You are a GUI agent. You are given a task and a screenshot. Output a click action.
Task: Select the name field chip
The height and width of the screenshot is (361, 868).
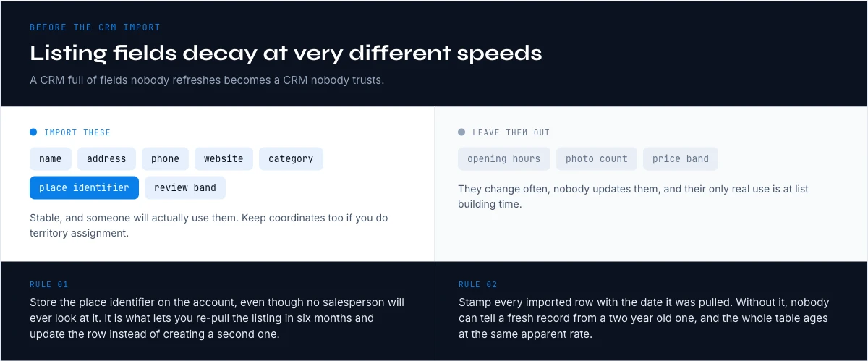pyautogui.click(x=51, y=159)
